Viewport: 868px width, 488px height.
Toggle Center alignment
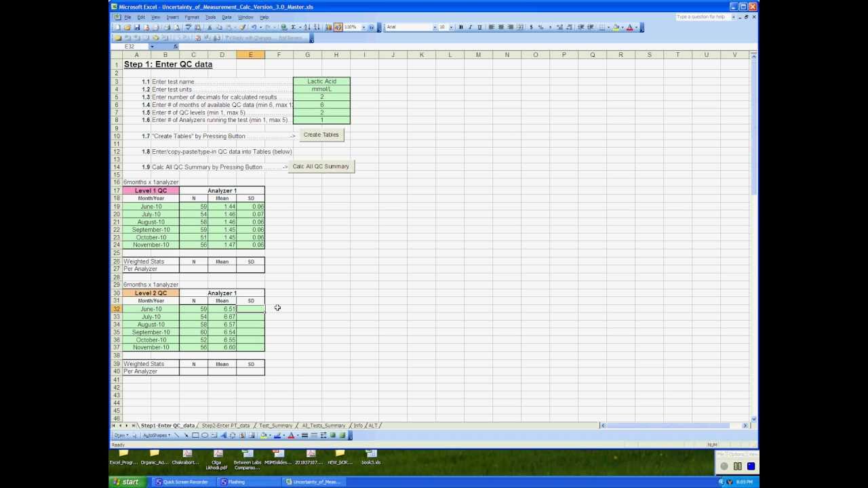[x=501, y=27]
